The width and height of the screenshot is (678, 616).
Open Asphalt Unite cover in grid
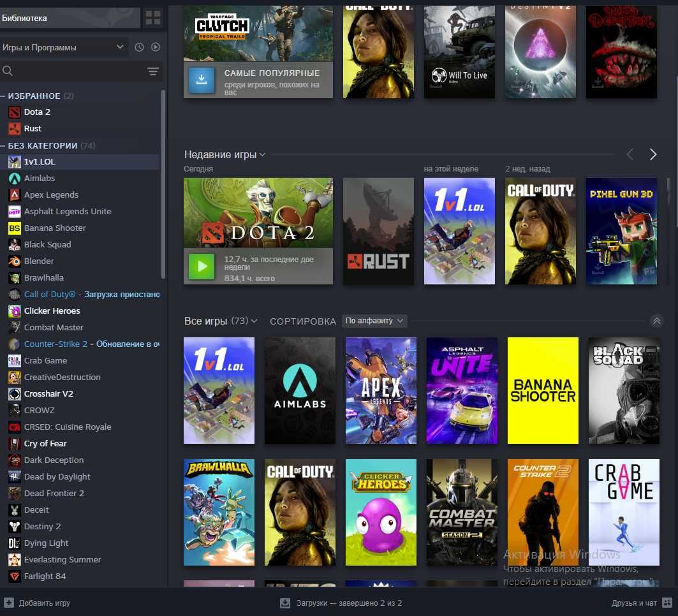[462, 390]
